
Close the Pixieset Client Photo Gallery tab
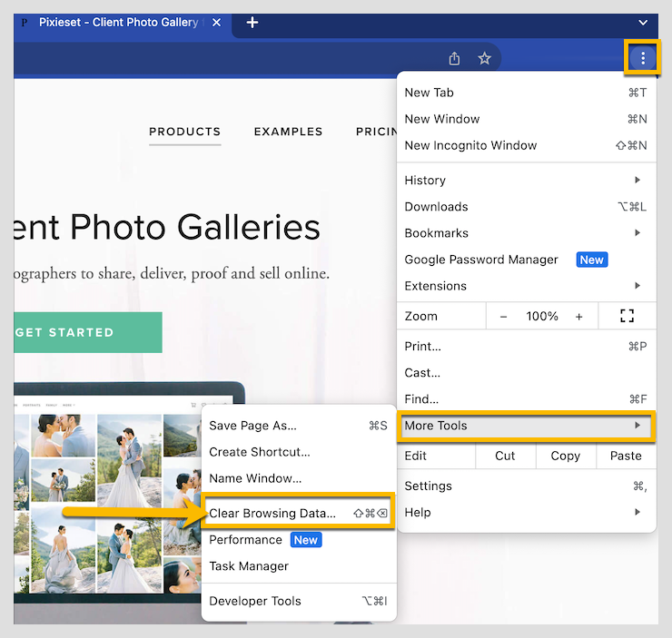(x=216, y=23)
